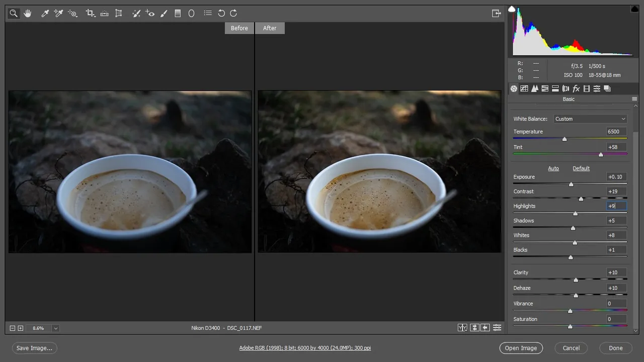Click the Contrast slider handle

point(581,199)
